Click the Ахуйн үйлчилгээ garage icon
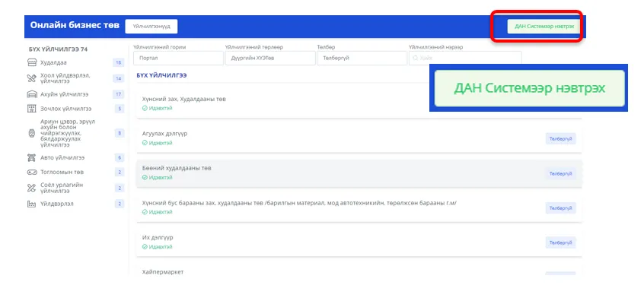 32,95
